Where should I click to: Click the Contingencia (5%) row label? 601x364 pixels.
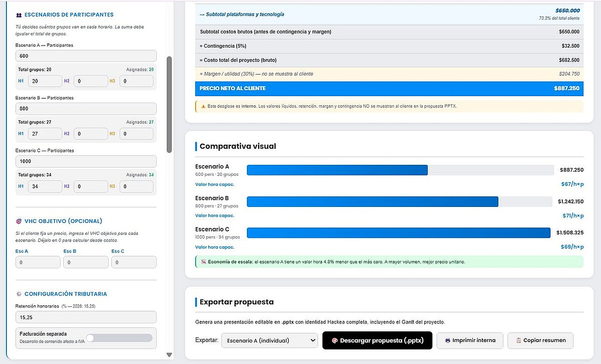(223, 46)
